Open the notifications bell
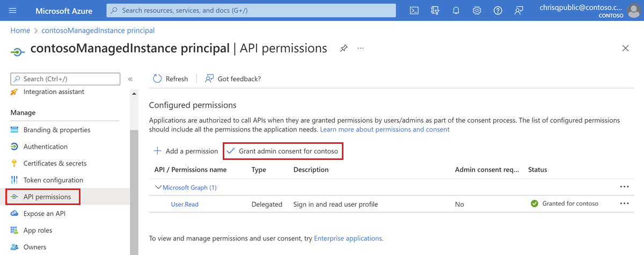The height and width of the screenshot is (255, 644). click(x=456, y=10)
